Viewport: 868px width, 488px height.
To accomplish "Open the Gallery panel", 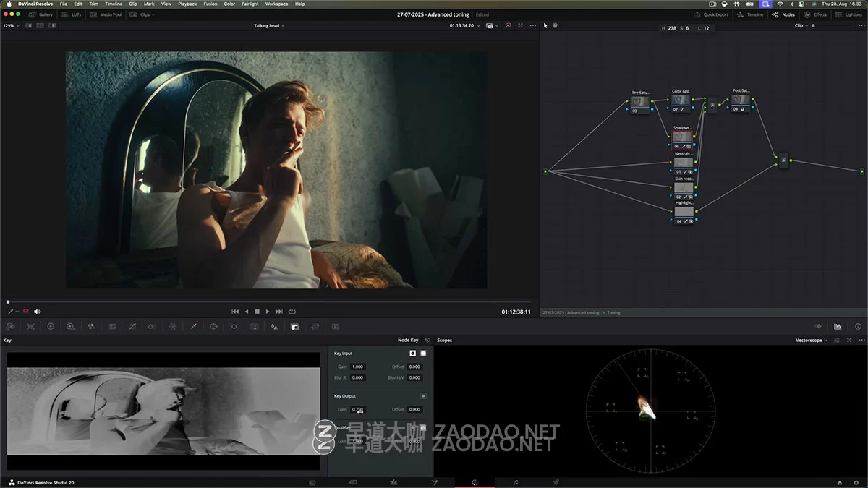I will [x=41, y=14].
